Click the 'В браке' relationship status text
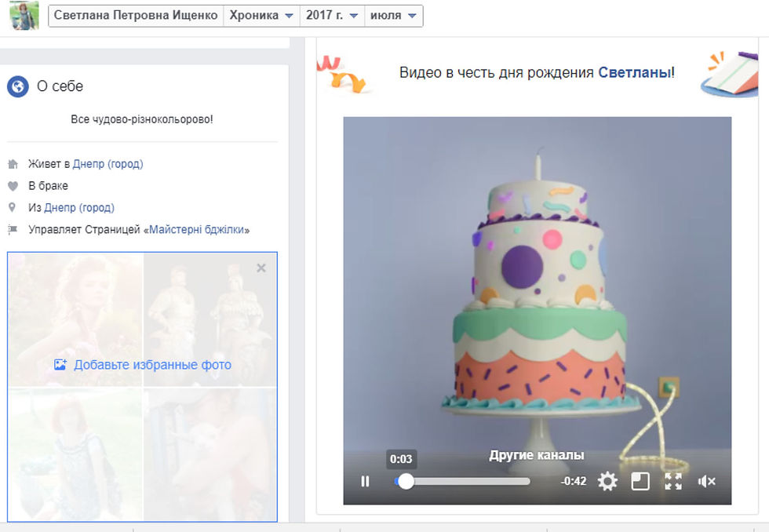This screenshot has height=532, width=769. [48, 186]
